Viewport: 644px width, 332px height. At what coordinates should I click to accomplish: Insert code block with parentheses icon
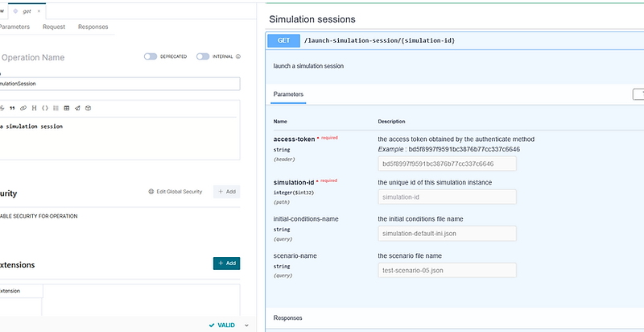[x=45, y=108]
